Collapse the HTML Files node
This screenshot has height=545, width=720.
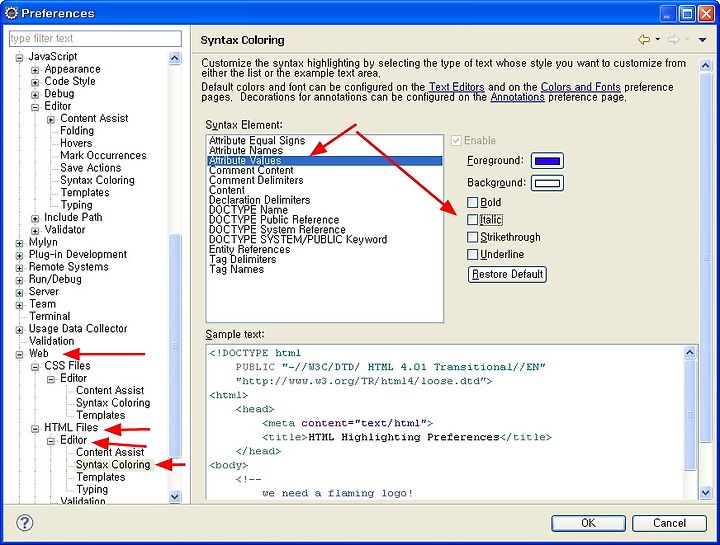pyautogui.click(x=35, y=429)
